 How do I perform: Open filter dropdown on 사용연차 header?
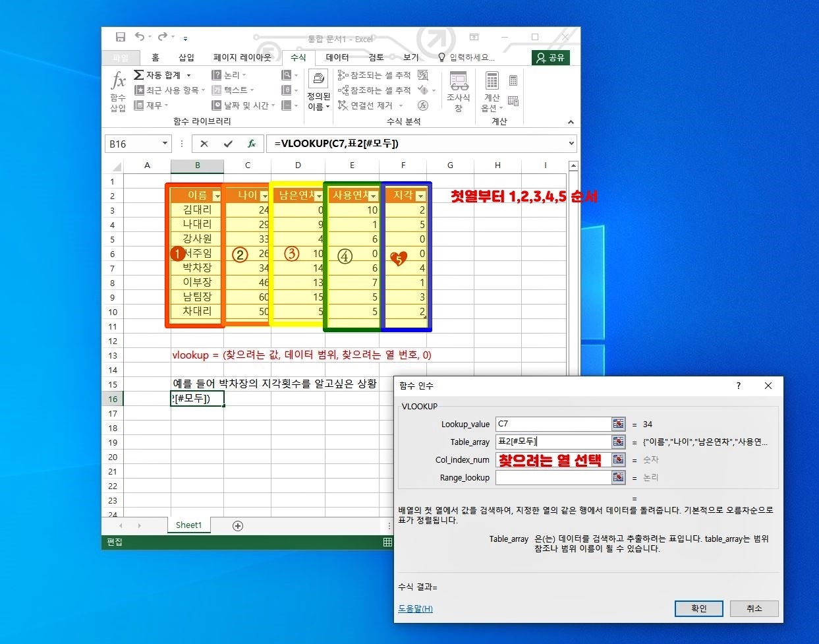pyautogui.click(x=374, y=196)
